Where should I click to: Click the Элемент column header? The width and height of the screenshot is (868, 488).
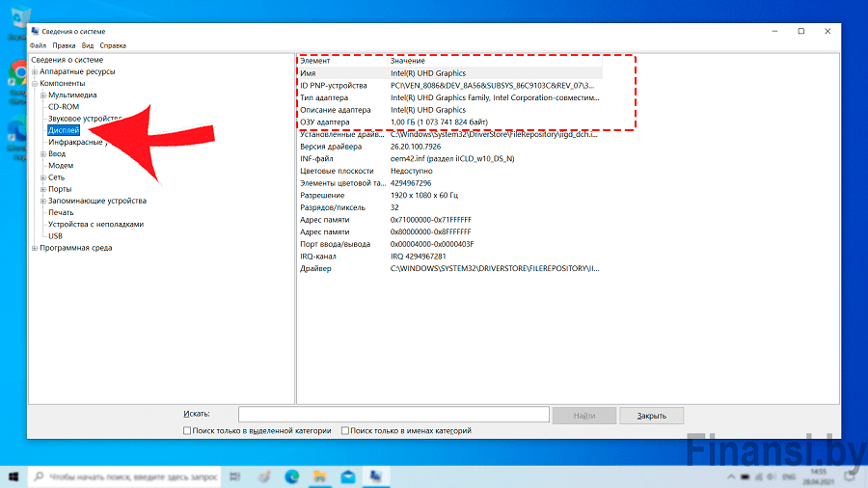[x=343, y=61]
